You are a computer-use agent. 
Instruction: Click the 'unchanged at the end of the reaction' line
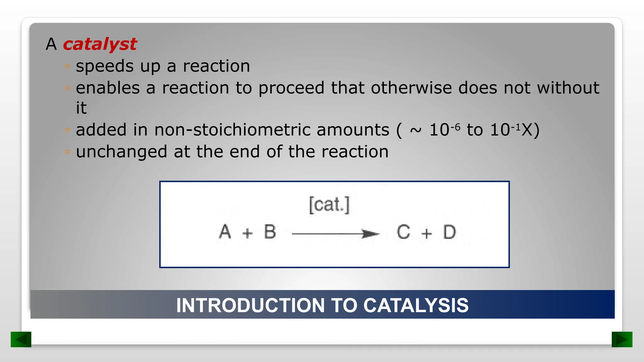(x=232, y=152)
